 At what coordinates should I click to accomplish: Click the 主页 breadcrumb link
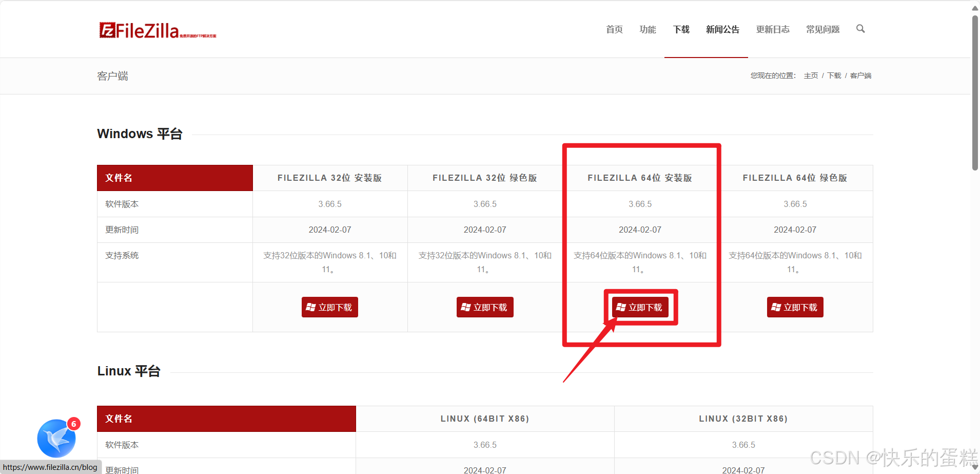pos(811,75)
